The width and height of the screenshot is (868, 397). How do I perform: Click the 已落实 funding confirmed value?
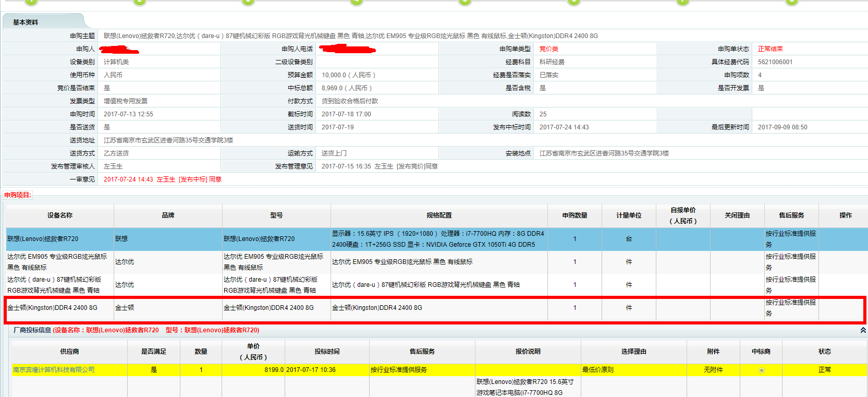click(549, 75)
